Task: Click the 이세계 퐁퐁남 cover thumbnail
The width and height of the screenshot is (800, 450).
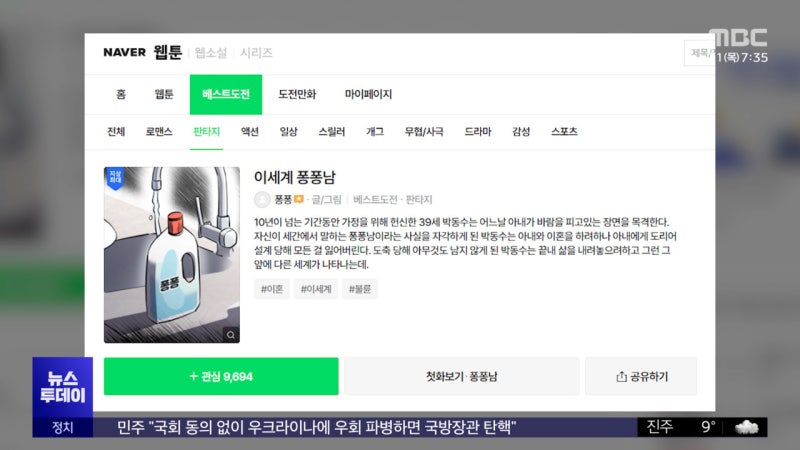Action: [171, 254]
